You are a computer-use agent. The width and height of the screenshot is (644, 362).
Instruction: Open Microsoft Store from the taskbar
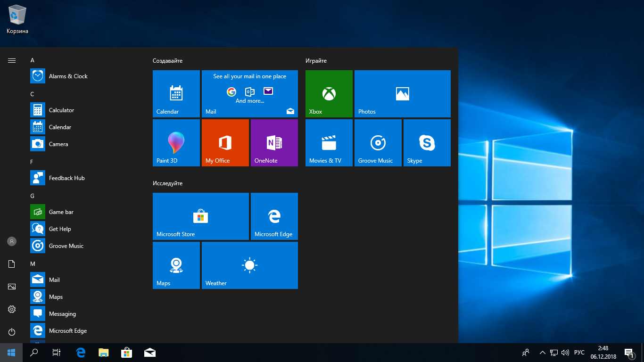tap(126, 353)
